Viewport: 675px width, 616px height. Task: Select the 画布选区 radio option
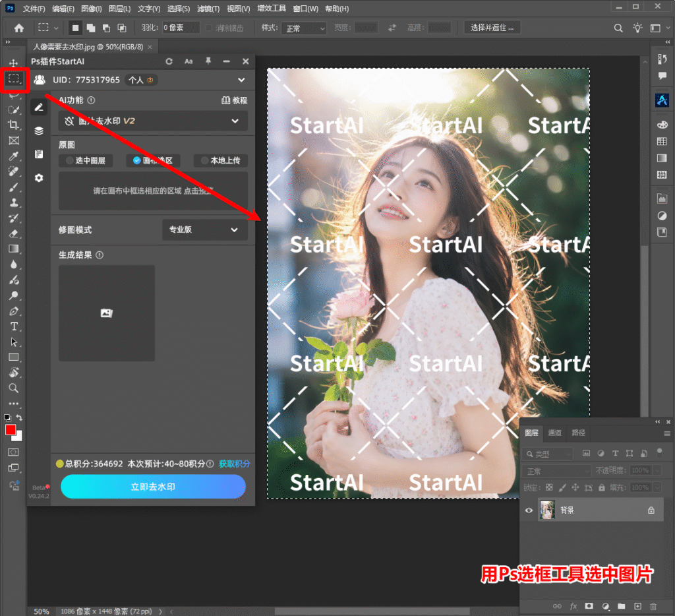(153, 161)
